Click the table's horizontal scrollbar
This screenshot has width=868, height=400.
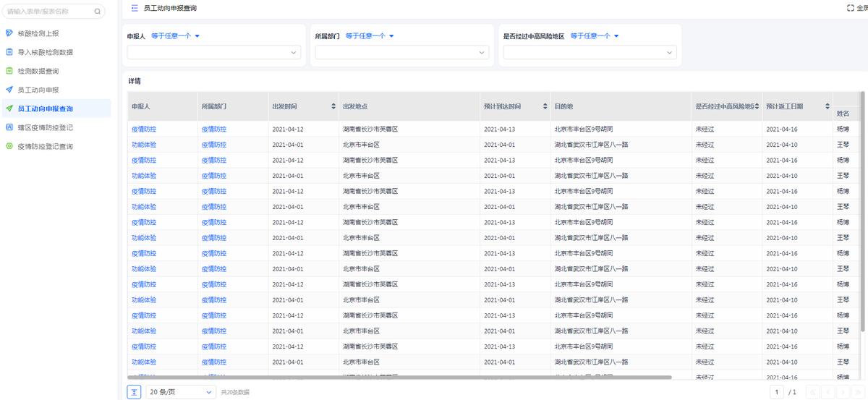pyautogui.click(x=399, y=377)
